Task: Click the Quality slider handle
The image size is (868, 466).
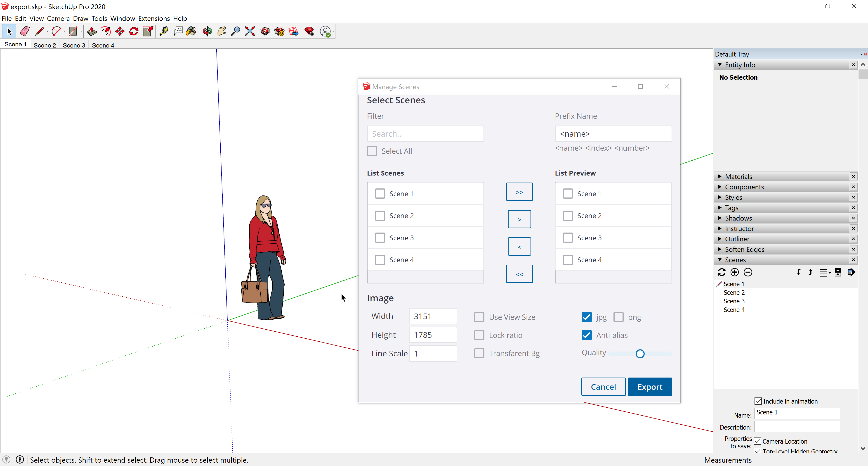Action: (640, 354)
